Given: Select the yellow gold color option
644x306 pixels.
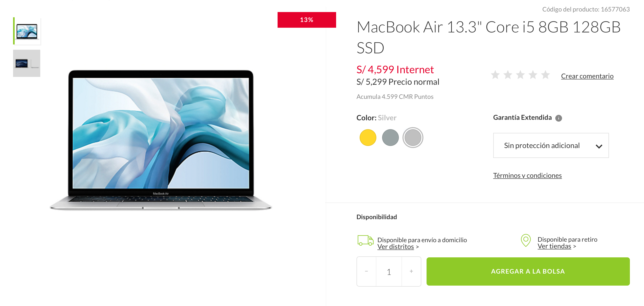Looking at the screenshot, I should tap(368, 138).
